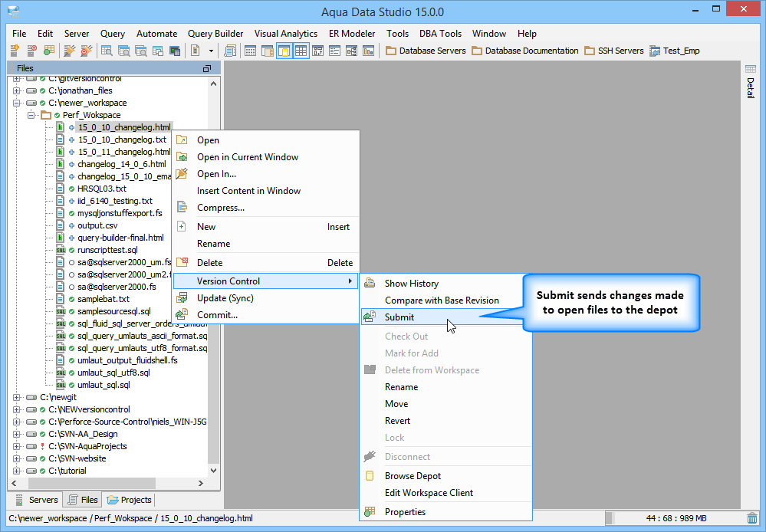Open the small dropdown arrow beside document icon
This screenshot has width=766, height=532.
(x=211, y=51)
